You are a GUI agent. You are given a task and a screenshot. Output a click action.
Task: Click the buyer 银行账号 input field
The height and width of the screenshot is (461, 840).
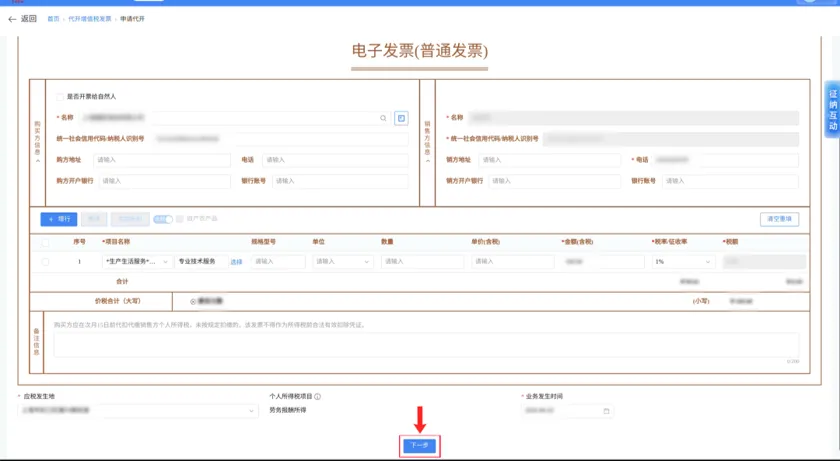point(340,182)
